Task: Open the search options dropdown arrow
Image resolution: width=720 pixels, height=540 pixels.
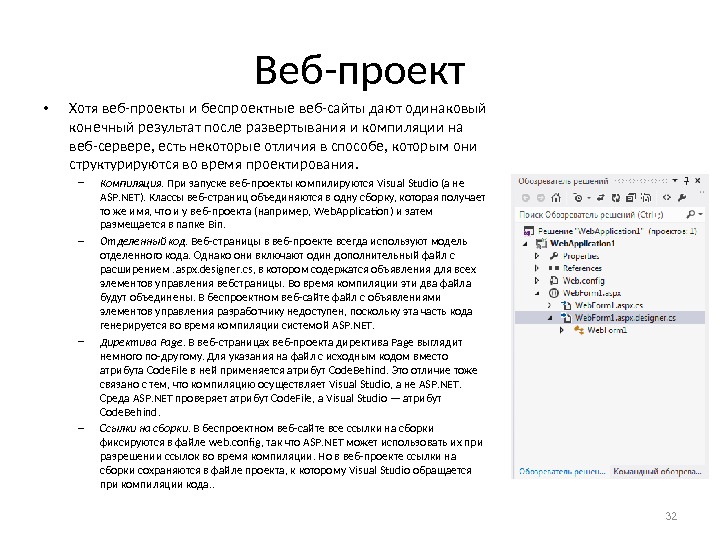Action: click(x=700, y=214)
